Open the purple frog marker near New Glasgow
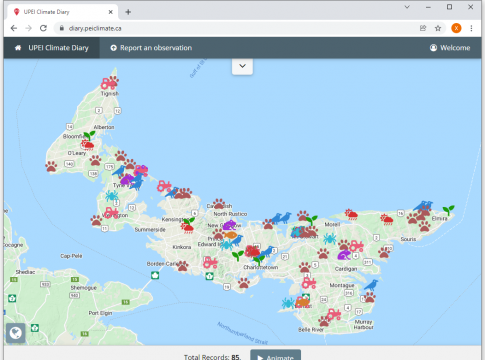This screenshot has width=485, height=360. [229, 225]
